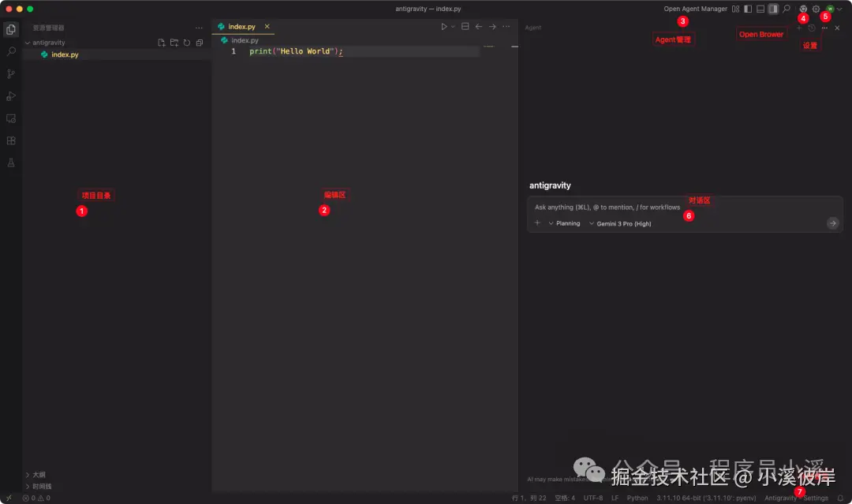
Task: Change file encoding UTF-8
Action: click(592, 498)
